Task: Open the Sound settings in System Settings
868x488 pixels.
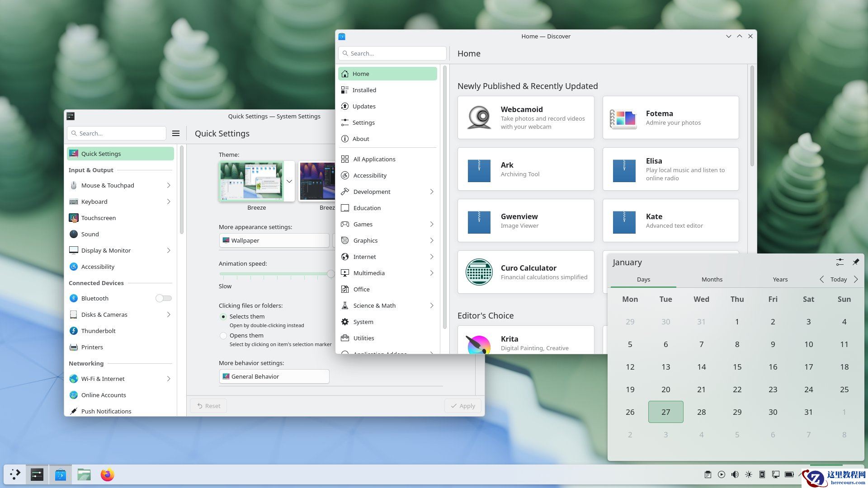Action: (90, 234)
